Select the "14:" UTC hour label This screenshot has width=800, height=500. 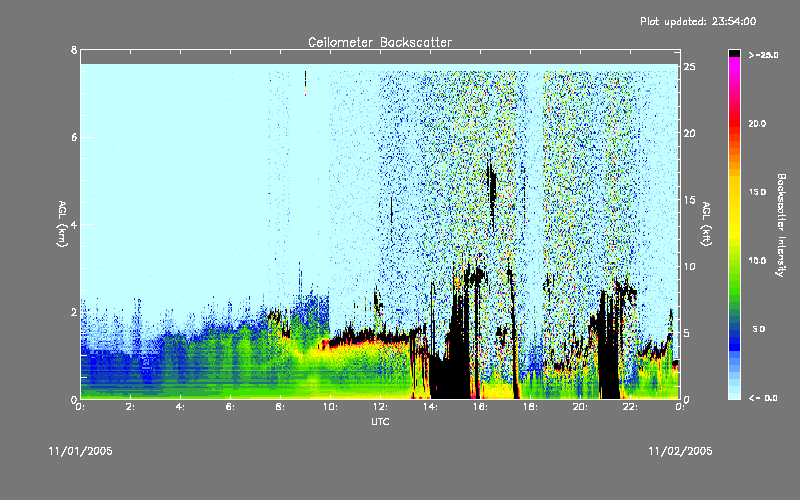[431, 407]
